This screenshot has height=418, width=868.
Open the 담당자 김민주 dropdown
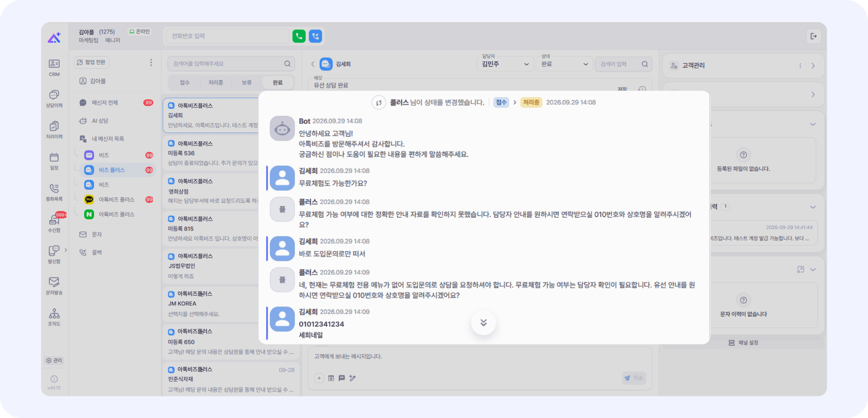click(x=505, y=64)
